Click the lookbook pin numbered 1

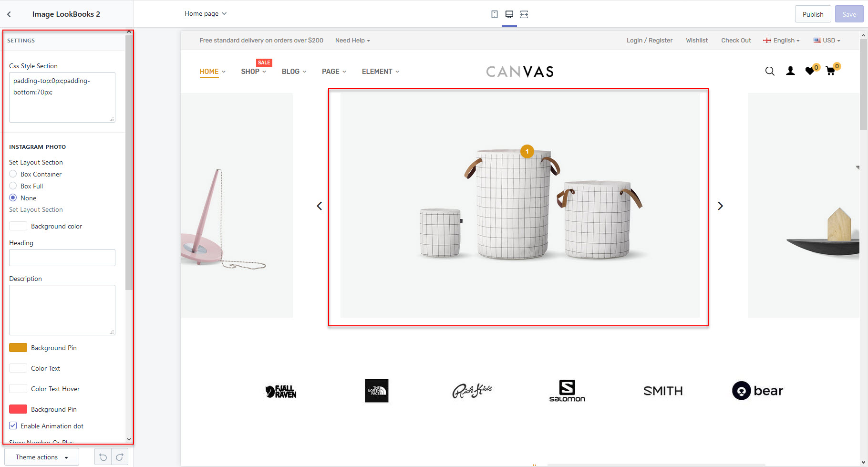[x=527, y=151]
